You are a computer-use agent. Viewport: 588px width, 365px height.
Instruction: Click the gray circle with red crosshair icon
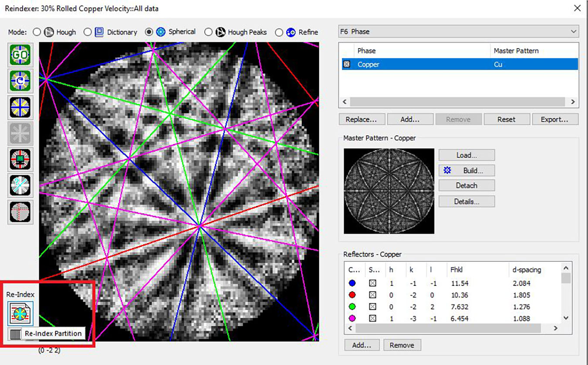pyautogui.click(x=20, y=212)
